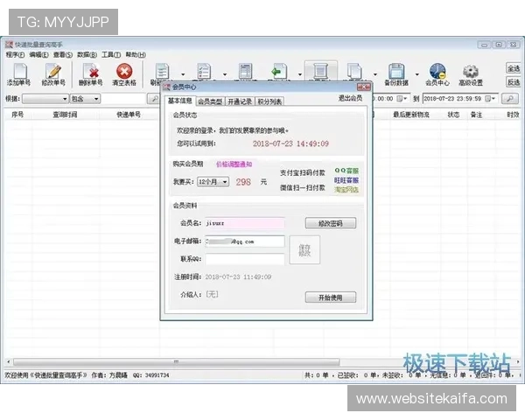Click the horizontal scrollbar left arrow
Viewport: 525px width, 420px height.
pos(9,361)
